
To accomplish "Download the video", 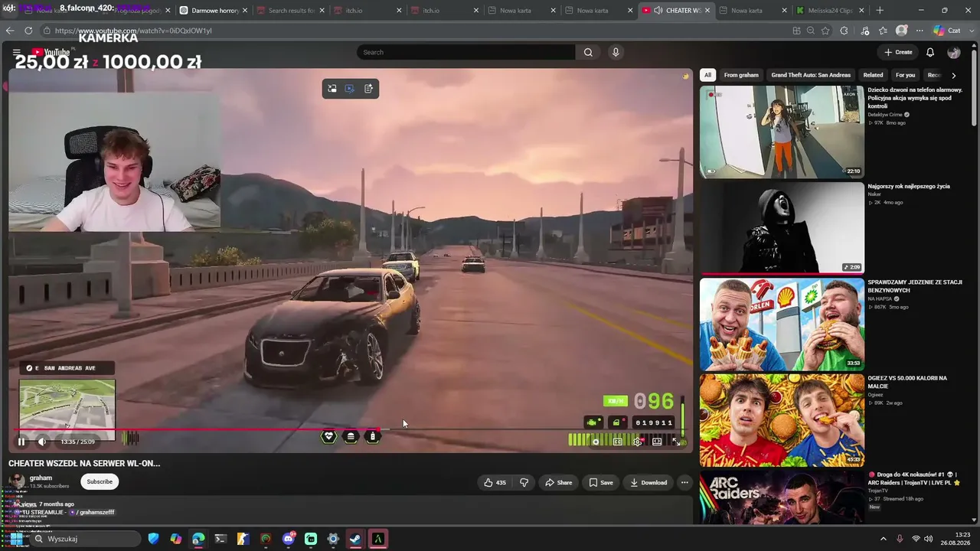I will (x=648, y=483).
